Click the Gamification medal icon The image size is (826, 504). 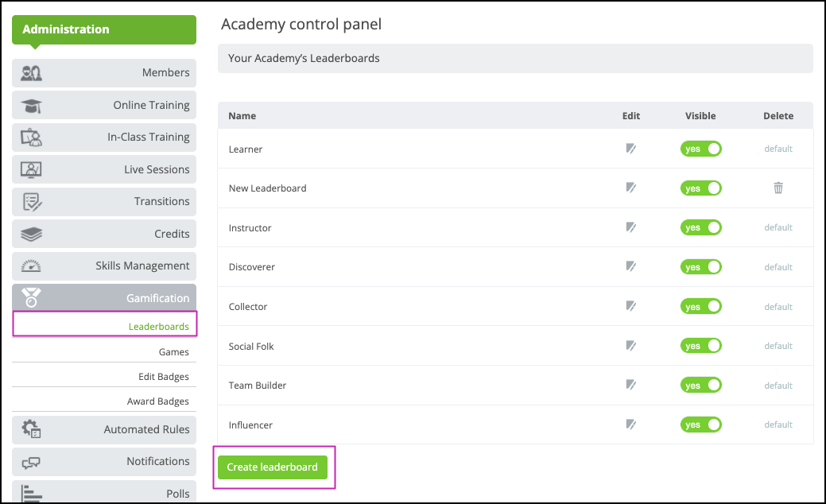30,297
